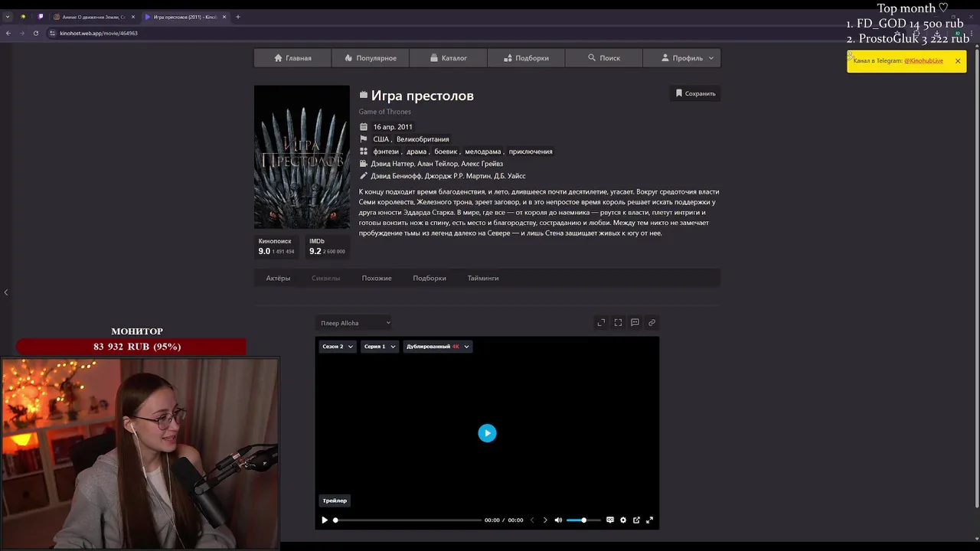Switch to the Актёры tab
Viewport: 980px width, 551px height.
tap(278, 278)
